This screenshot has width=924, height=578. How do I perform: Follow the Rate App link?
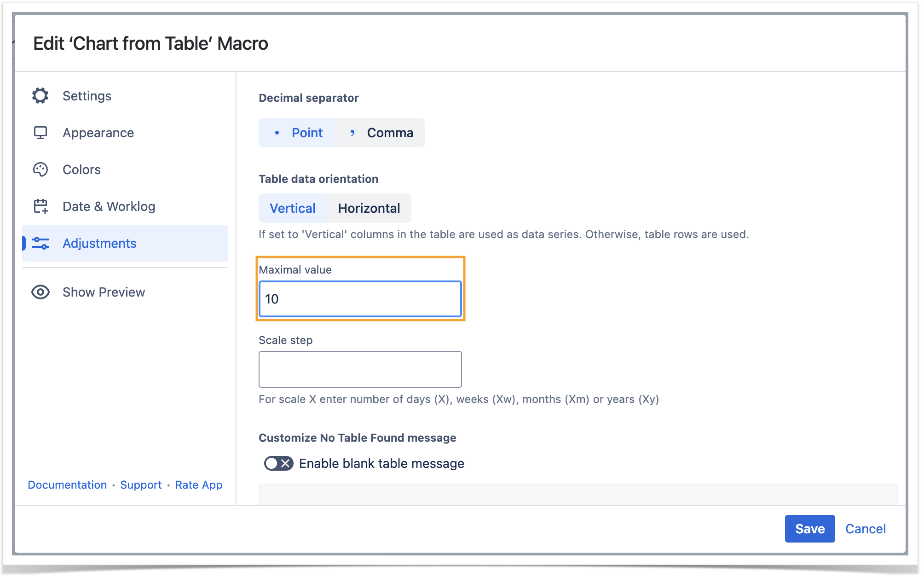point(199,485)
